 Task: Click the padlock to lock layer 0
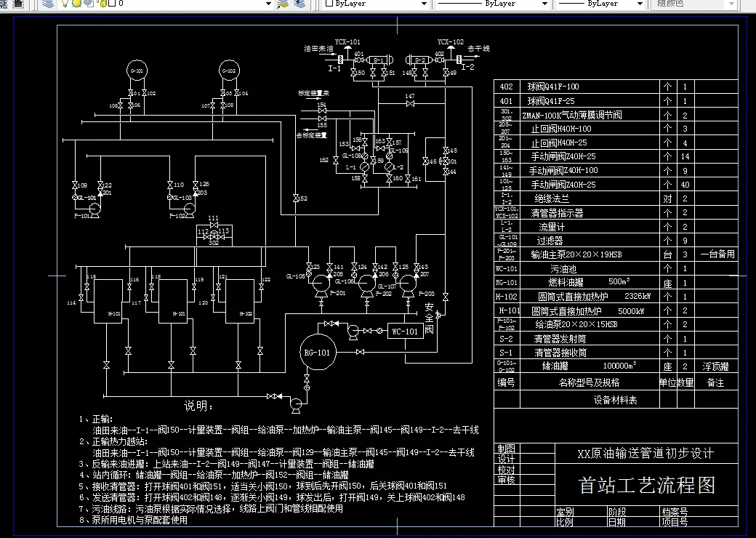point(102,4)
